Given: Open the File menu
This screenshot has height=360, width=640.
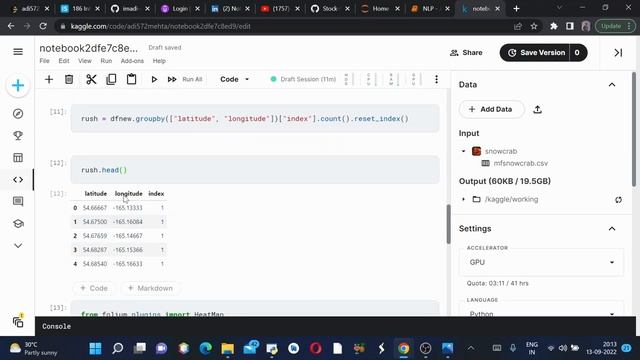Looking at the screenshot, I should click(44, 61).
